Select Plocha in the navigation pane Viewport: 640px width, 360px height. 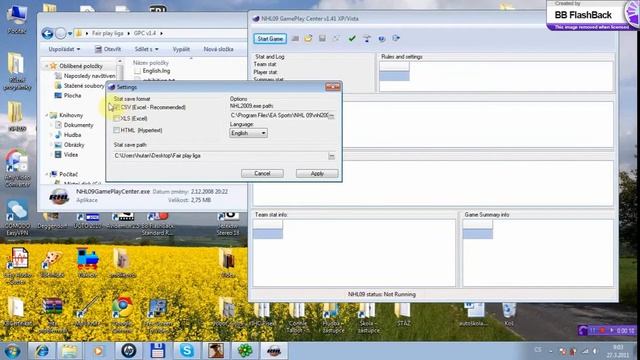coord(68,96)
